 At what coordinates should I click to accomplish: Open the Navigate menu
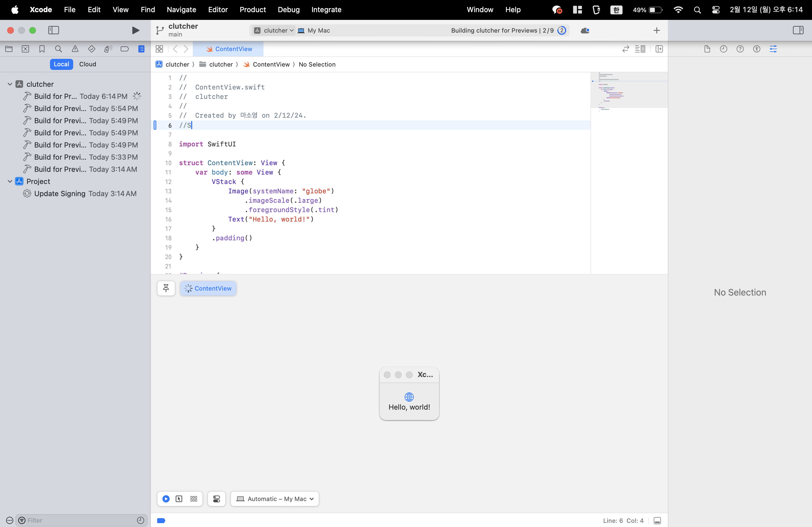pos(181,10)
